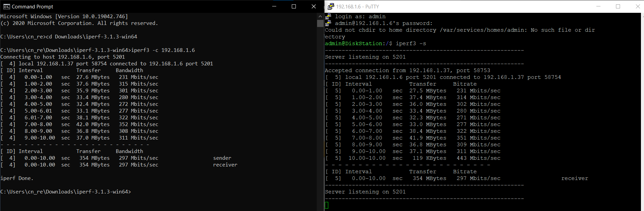Click first 'Server listening on 5201' line
Screen dimensions: 644x211
[x=365, y=57]
